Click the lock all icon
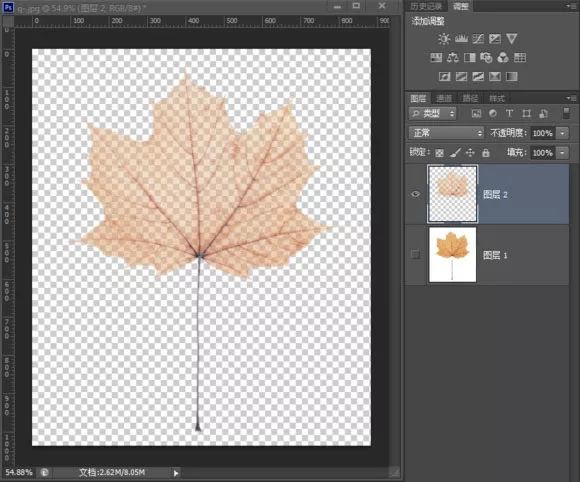Screen dimensions: 580x482 pyautogui.click(x=486, y=153)
